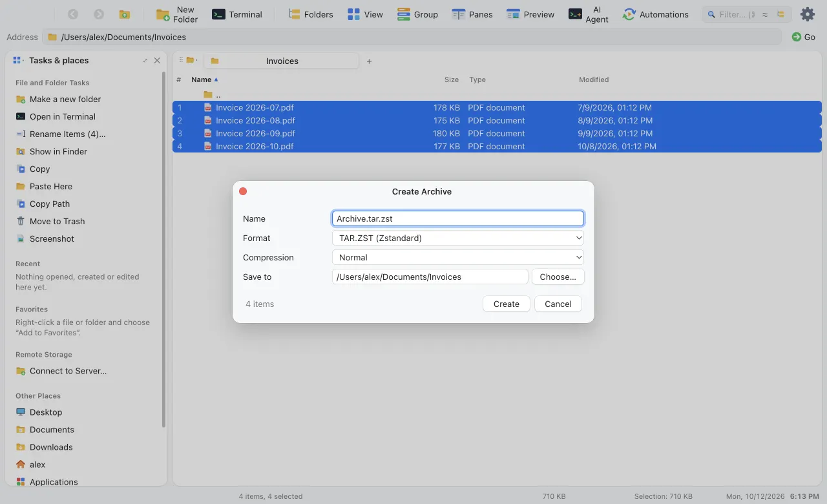Close the Tasks & places panel
The image size is (827, 504).
(157, 60)
